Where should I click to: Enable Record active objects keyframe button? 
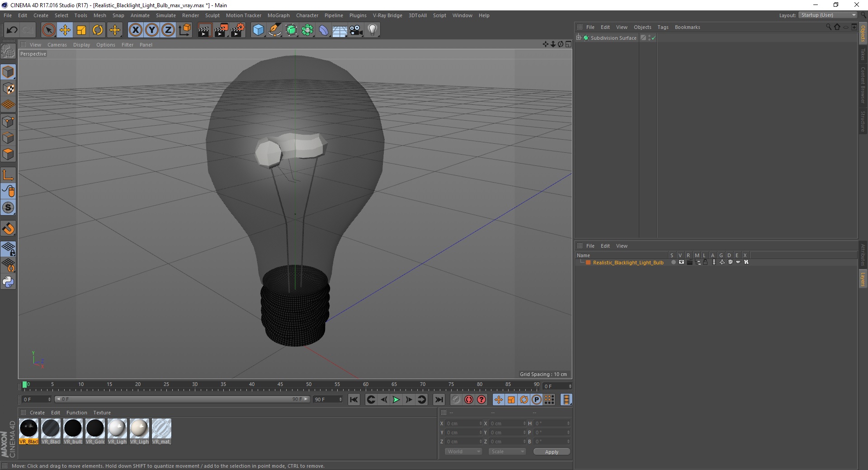[x=456, y=399]
